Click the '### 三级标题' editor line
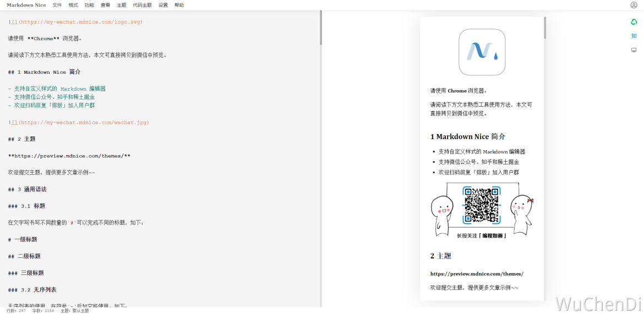Image resolution: width=644 pixels, height=314 pixels. pos(26,273)
